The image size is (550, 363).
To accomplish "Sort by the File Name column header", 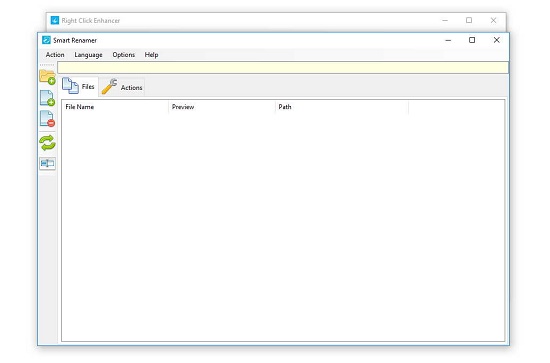I will click(115, 107).
